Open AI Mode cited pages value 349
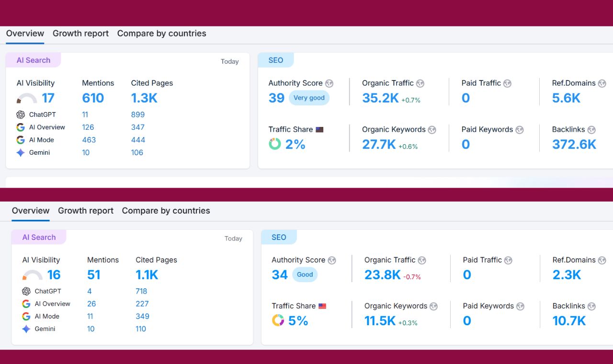 tap(142, 317)
